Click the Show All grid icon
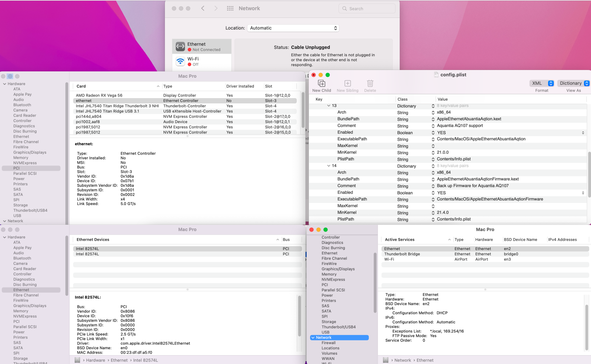The width and height of the screenshot is (591, 364). 230,9
